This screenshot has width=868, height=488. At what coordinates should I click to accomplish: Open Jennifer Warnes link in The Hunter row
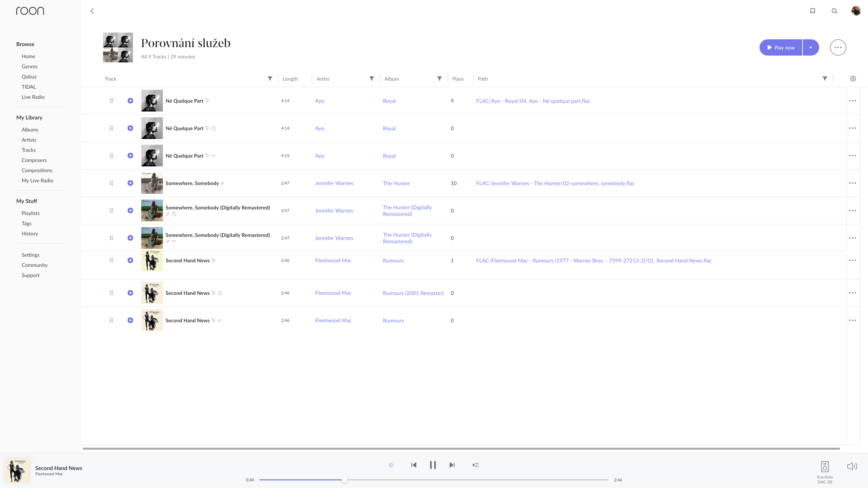tap(334, 183)
